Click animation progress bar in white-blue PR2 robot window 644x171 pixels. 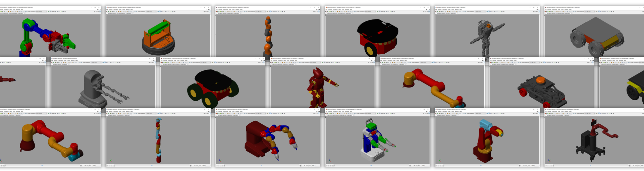371,165
